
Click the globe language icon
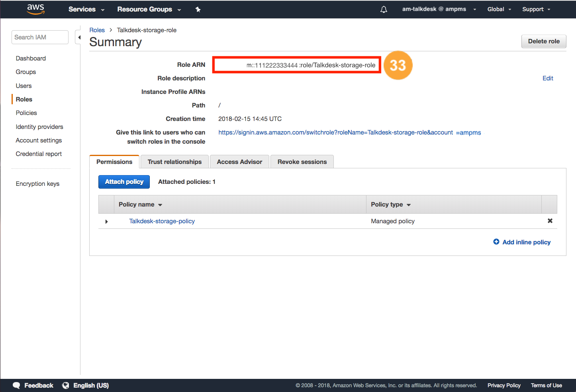[x=66, y=385]
